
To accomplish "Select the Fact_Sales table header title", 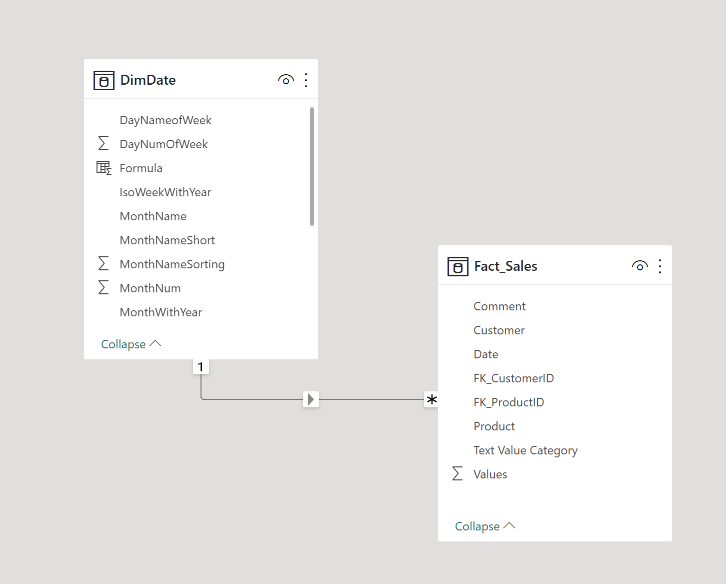I will tap(506, 266).
